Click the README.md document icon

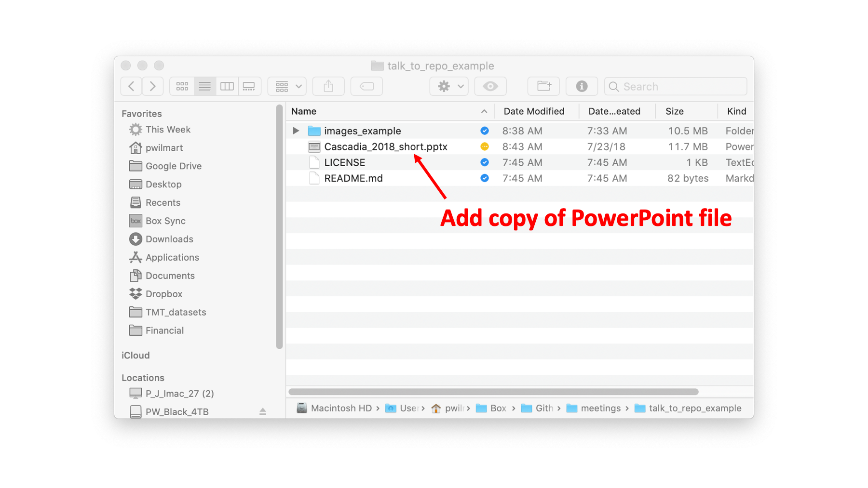tap(314, 178)
